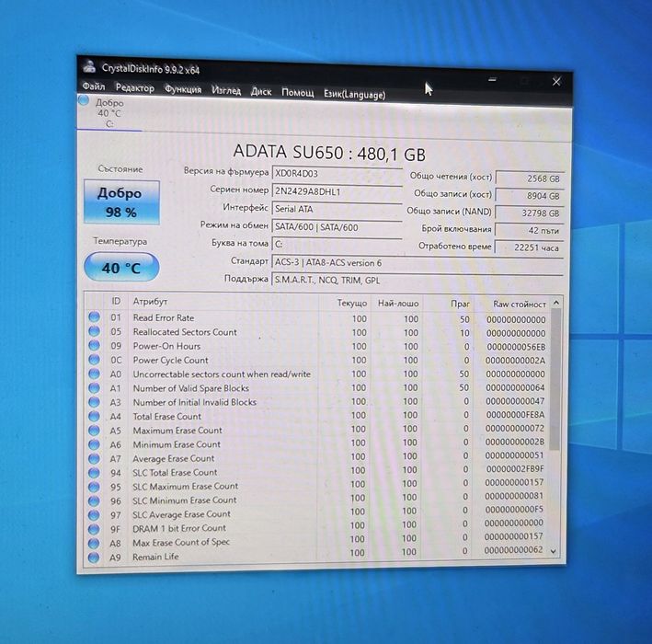Click total host writes value 8904 GB
652x644 pixels.
pos(530,196)
